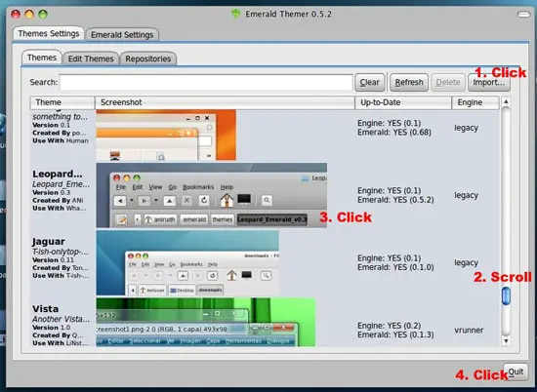Sort by the Theme column header
Screen dimensions: 537x392
pyautogui.click(x=62, y=102)
